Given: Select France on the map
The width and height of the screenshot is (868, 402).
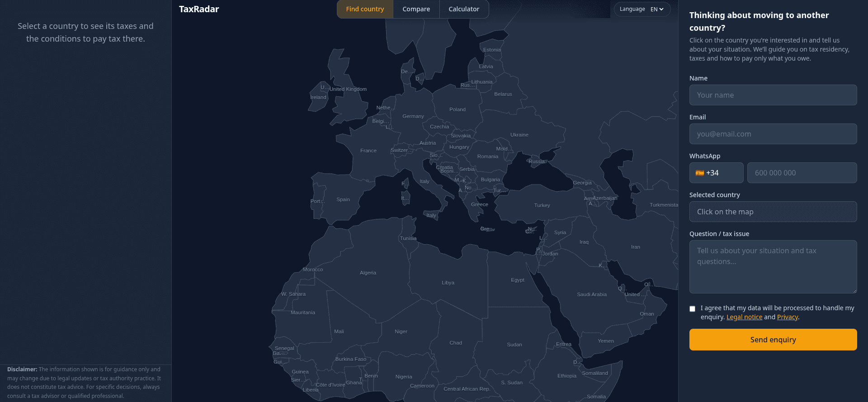Looking at the screenshot, I should [x=368, y=151].
